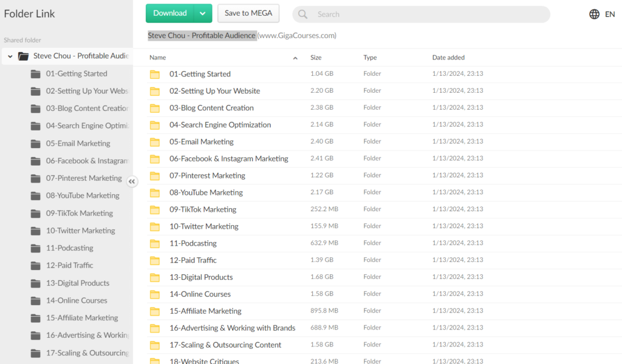Open the 09-TikTok Marketing folder row
The image size is (622, 364).
click(203, 209)
